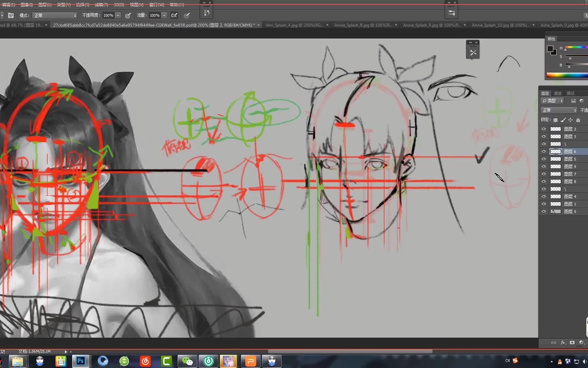588x368 pixels.
Task: Toggle visibility of 图层 8
Action: pos(543,181)
